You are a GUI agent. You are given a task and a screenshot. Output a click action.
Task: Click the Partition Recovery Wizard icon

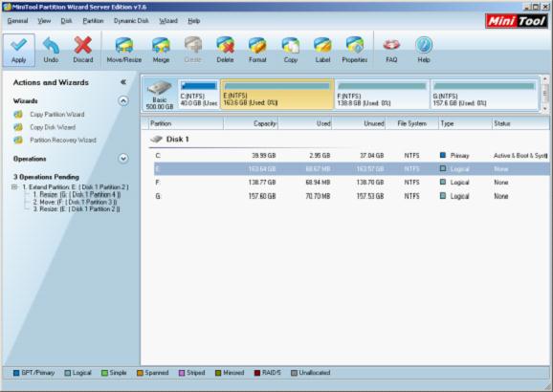click(x=18, y=141)
